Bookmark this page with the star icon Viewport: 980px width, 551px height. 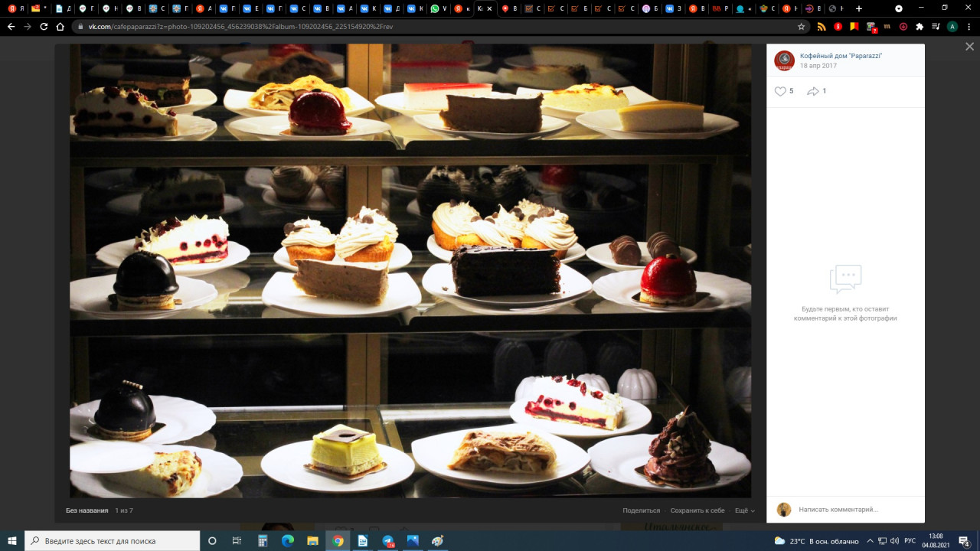(802, 26)
